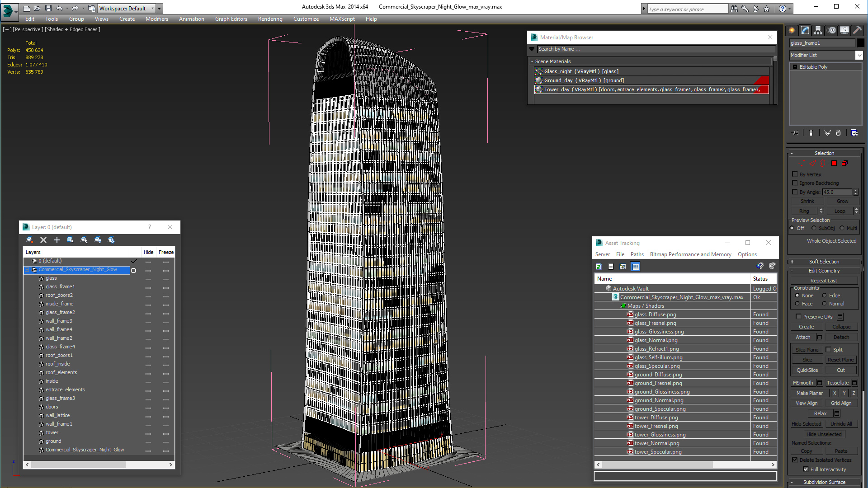Click Highlight Selected Objects' Layers icon
The width and height of the screenshot is (868, 488).
(84, 240)
